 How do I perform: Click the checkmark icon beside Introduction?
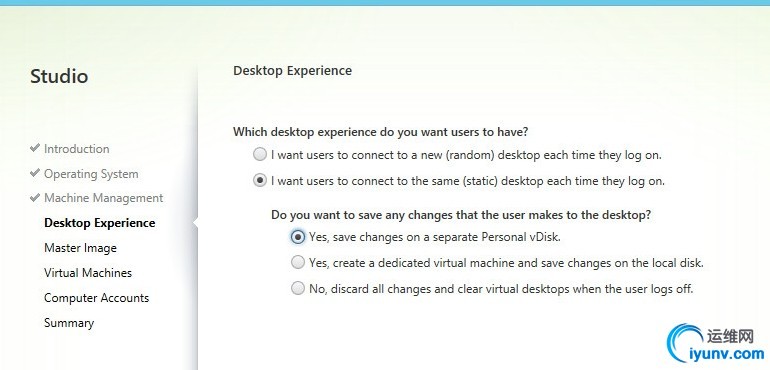point(34,148)
